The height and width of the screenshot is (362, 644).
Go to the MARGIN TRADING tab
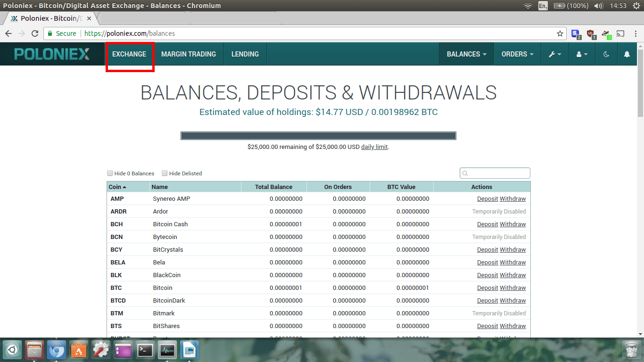coord(189,54)
